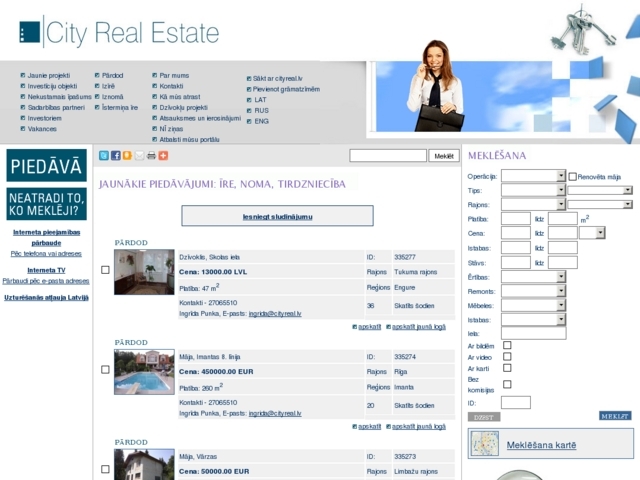Image resolution: width=640 pixels, height=480 pixels.
Task: Open the Imantas 8. līnija house thumbnail
Action: [x=144, y=371]
